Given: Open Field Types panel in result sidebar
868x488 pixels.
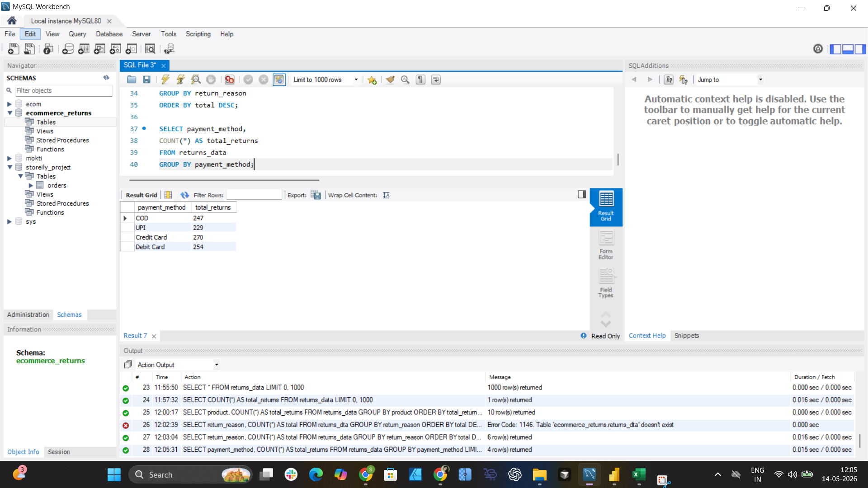Looking at the screenshot, I should pos(606,283).
